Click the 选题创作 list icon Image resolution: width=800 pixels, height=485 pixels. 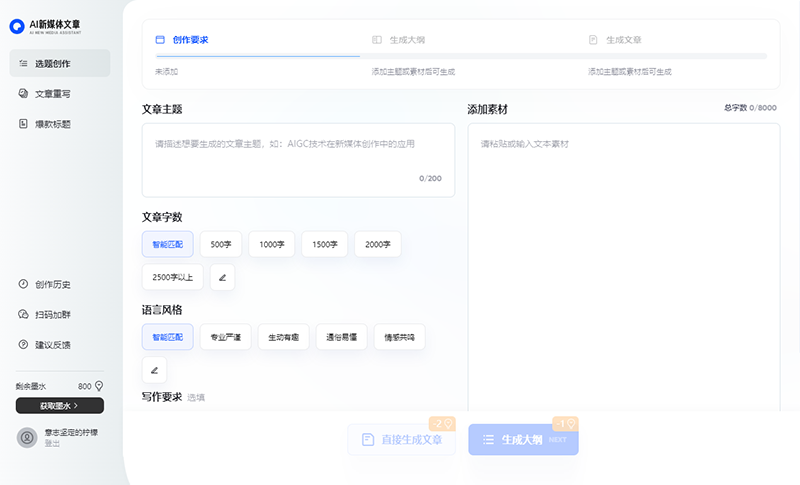tap(23, 63)
